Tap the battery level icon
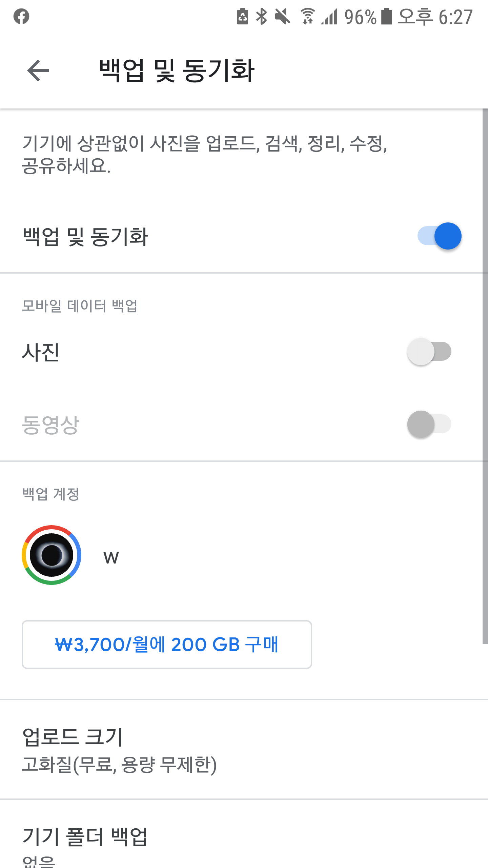488x868 pixels. click(x=386, y=16)
